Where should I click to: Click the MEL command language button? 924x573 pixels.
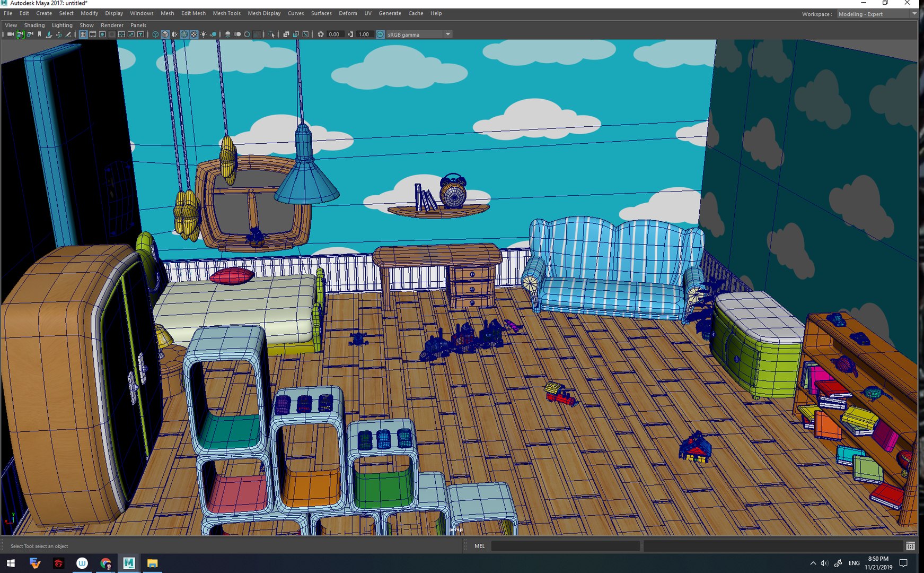(479, 546)
